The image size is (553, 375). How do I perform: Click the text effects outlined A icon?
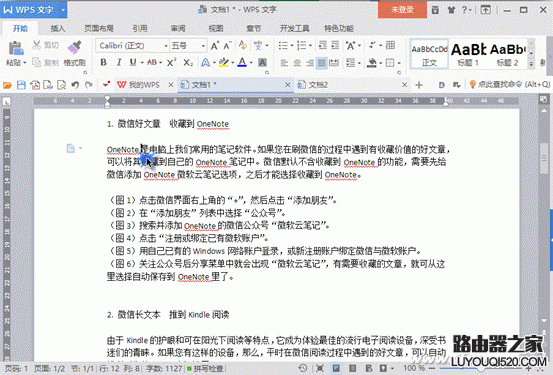[205, 63]
